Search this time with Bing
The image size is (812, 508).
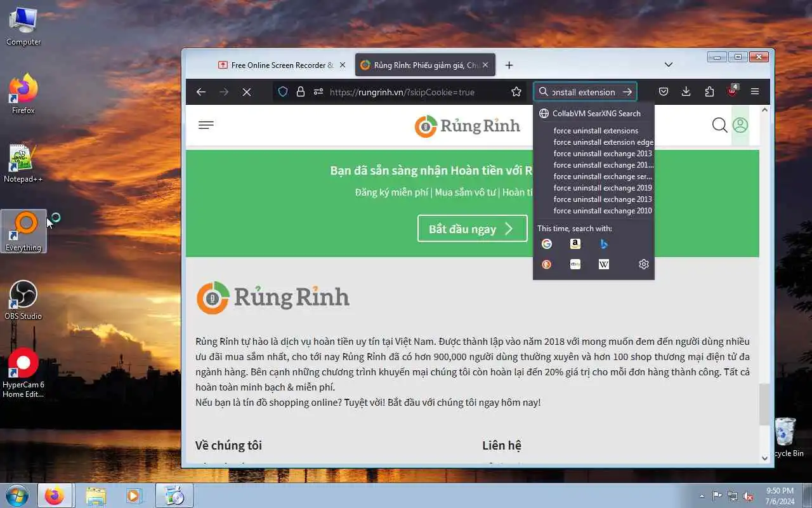604,244
